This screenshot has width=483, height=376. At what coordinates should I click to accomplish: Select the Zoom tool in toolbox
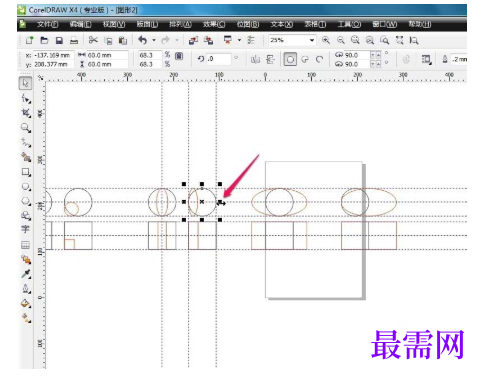26,128
